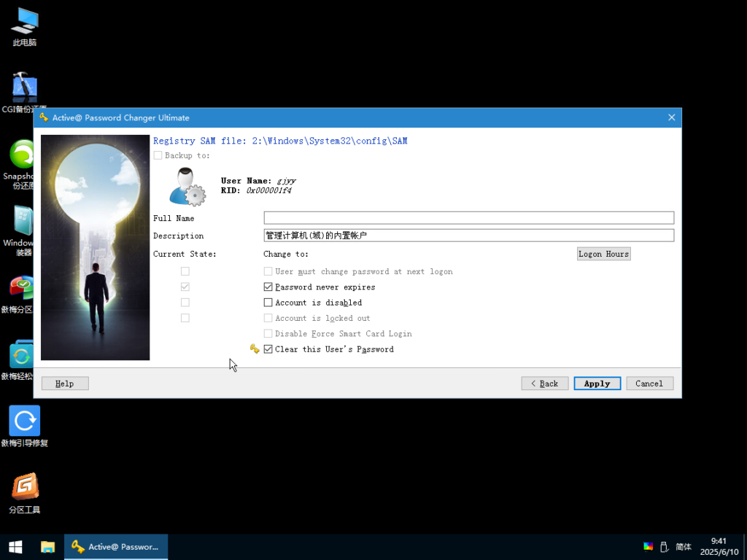Go Back to the previous step
Viewport: 747px width, 560px height.
point(544,384)
